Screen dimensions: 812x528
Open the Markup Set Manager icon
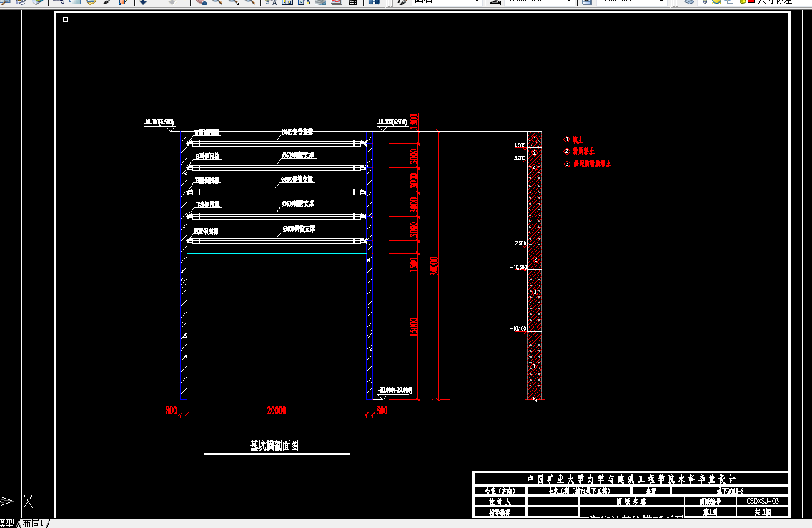coord(337,1)
